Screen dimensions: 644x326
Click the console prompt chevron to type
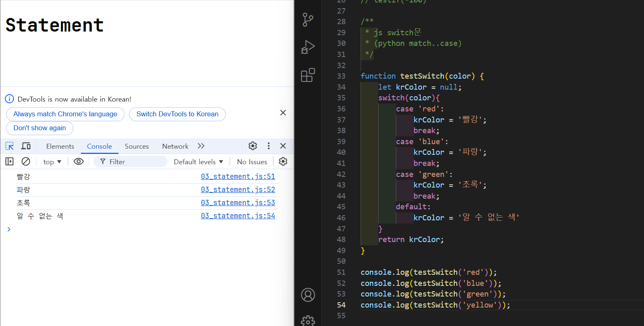click(9, 229)
